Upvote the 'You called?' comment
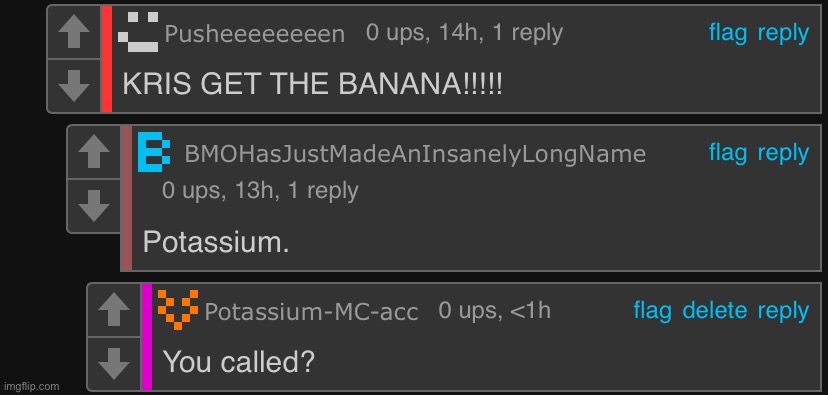This screenshot has width=828, height=395. coord(114,311)
